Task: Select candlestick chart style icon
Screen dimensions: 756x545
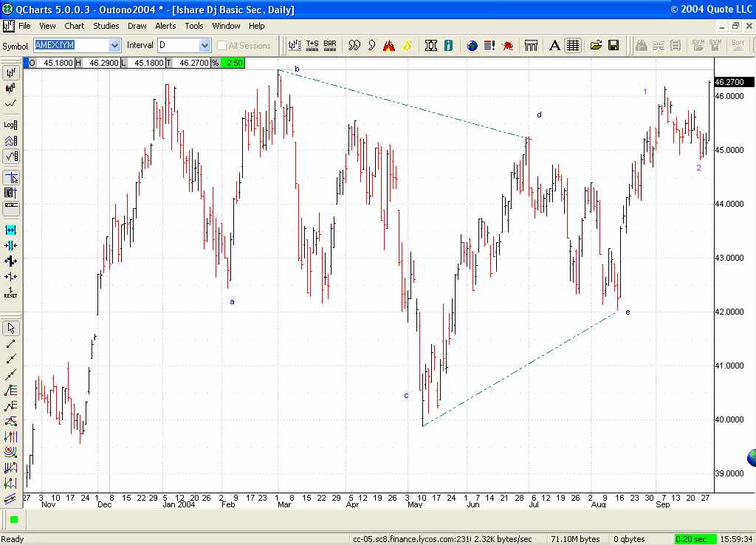Action: click(x=10, y=89)
